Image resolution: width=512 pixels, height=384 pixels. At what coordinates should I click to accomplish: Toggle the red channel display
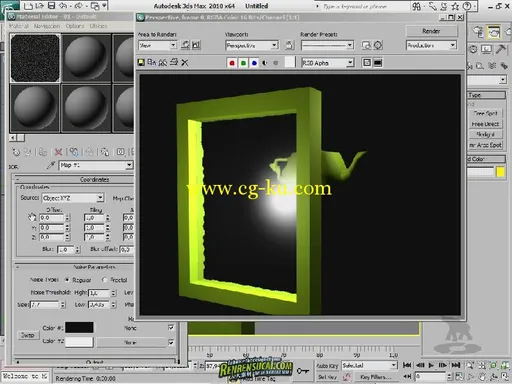232,63
